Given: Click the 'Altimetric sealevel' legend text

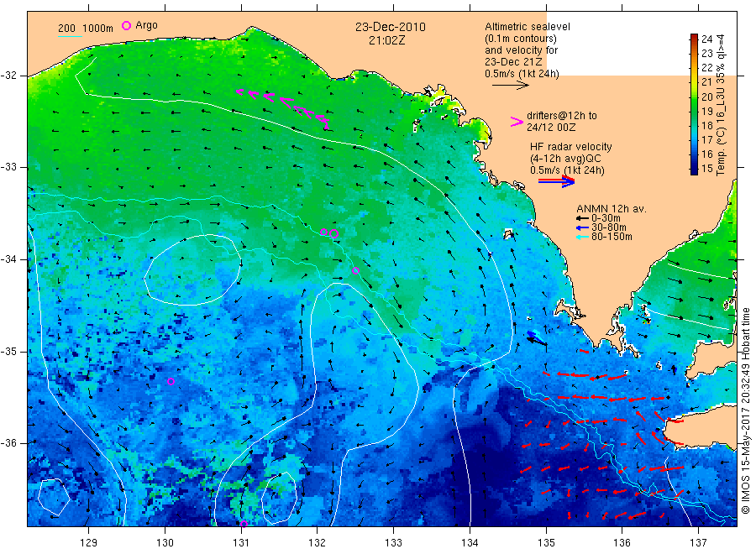Looking at the screenshot, I should tap(527, 27).
